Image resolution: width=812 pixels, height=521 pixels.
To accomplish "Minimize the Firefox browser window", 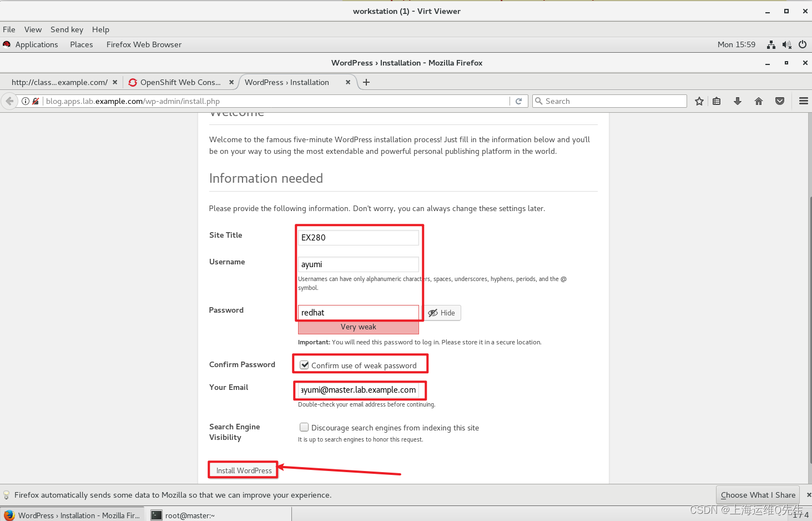I will click(768, 63).
